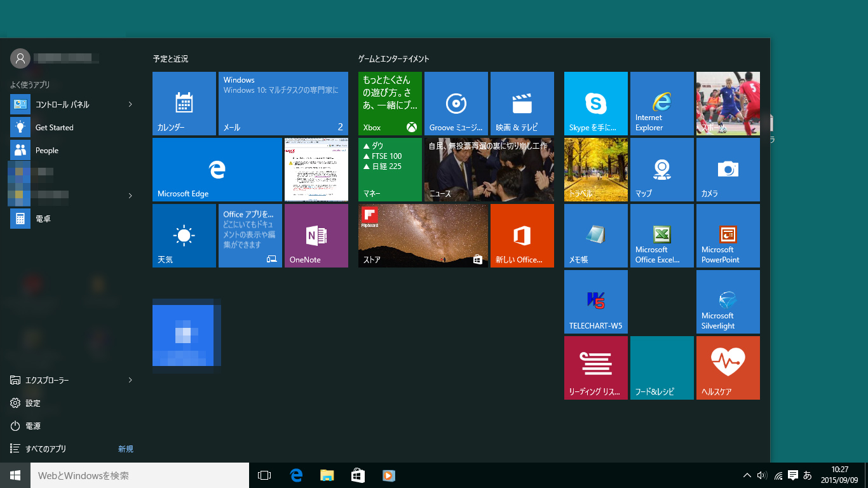Open the Maps tile (マップ)
The width and height of the screenshot is (868, 488).
coord(662,170)
